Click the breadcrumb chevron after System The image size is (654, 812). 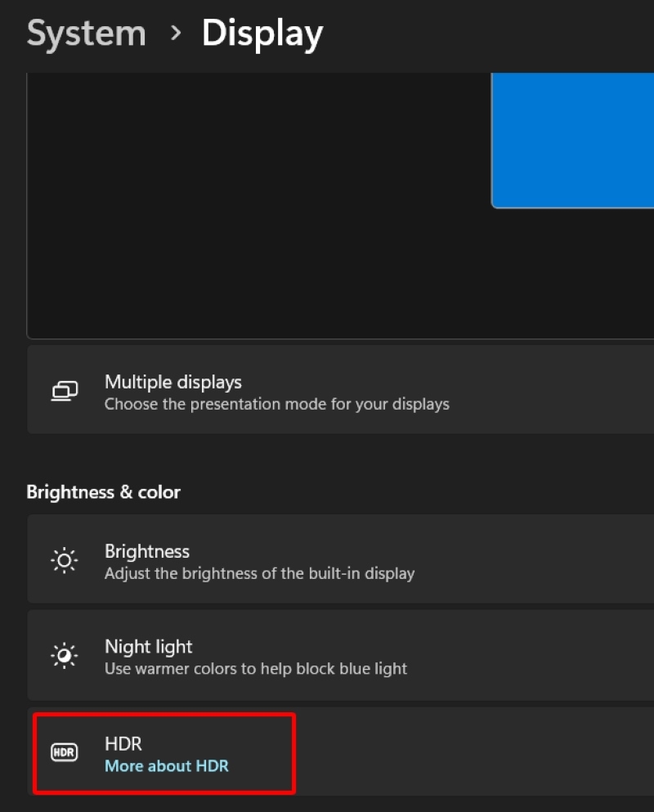click(176, 34)
